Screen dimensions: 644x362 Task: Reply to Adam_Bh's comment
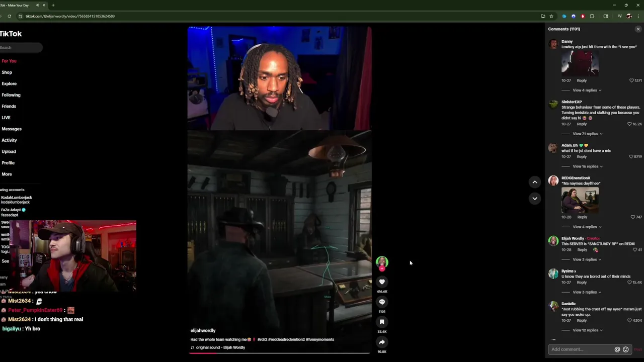click(x=582, y=157)
